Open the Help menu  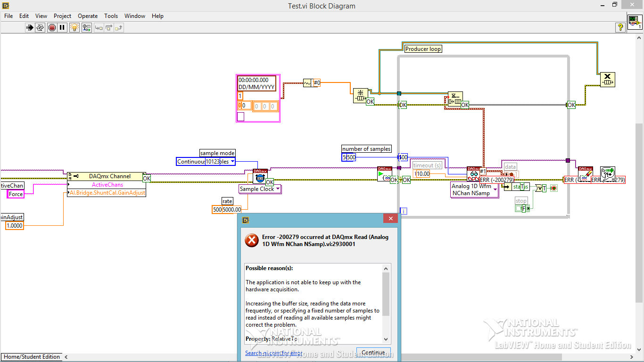pyautogui.click(x=157, y=16)
